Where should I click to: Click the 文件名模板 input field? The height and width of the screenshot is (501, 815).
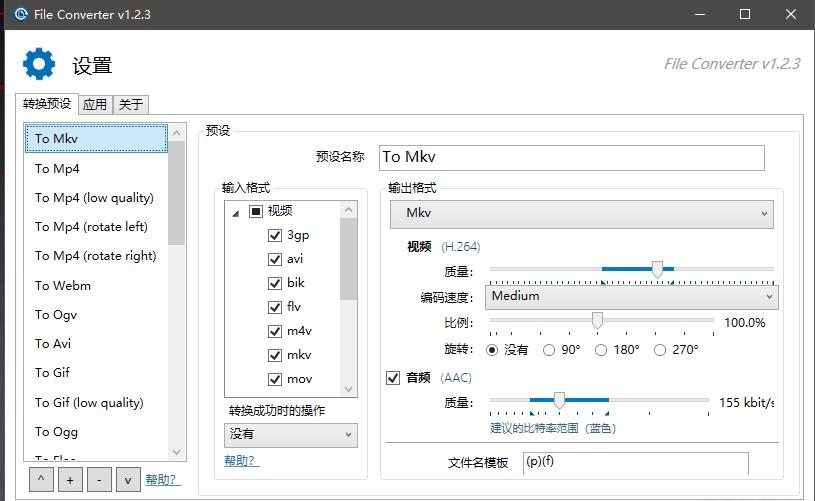(636, 463)
